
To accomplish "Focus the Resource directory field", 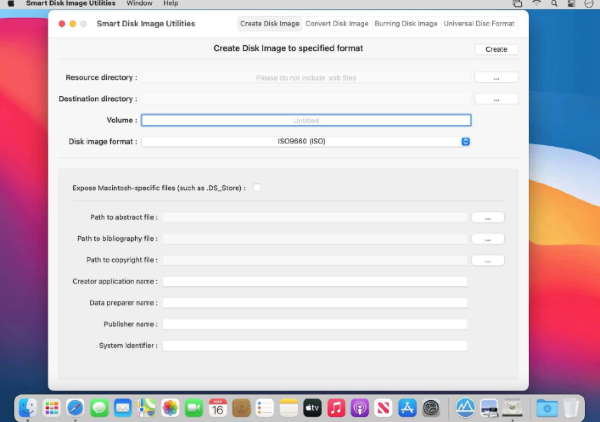I will tap(306, 78).
